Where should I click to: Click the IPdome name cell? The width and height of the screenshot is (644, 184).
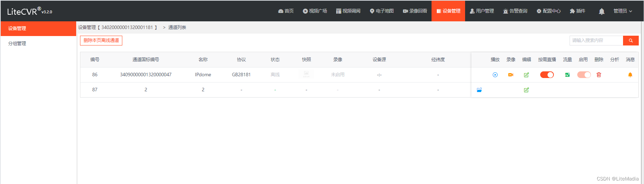203,75
